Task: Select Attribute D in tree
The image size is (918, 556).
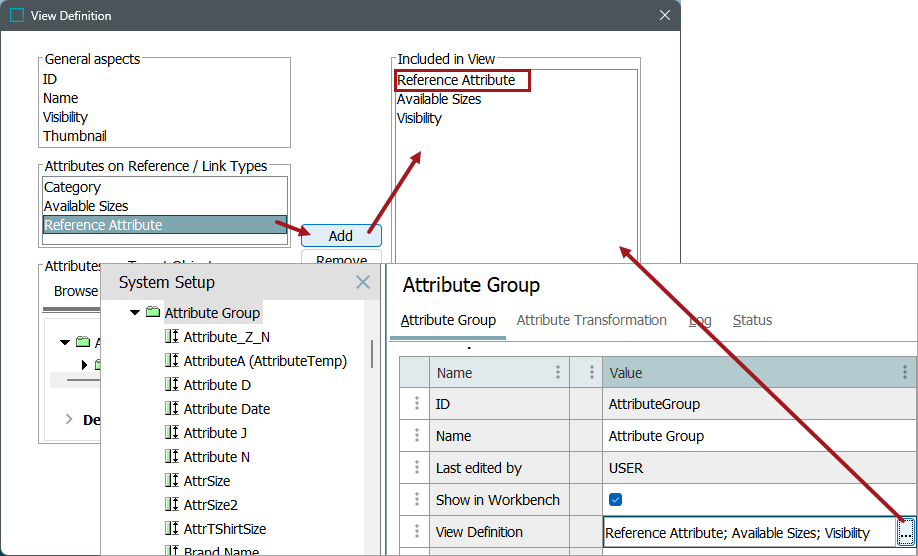Action: [217, 385]
